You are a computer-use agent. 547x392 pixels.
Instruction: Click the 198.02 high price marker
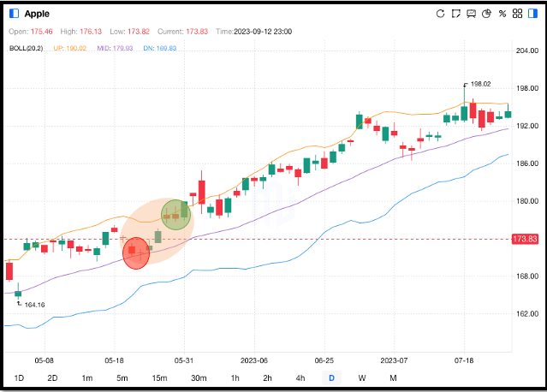[479, 84]
